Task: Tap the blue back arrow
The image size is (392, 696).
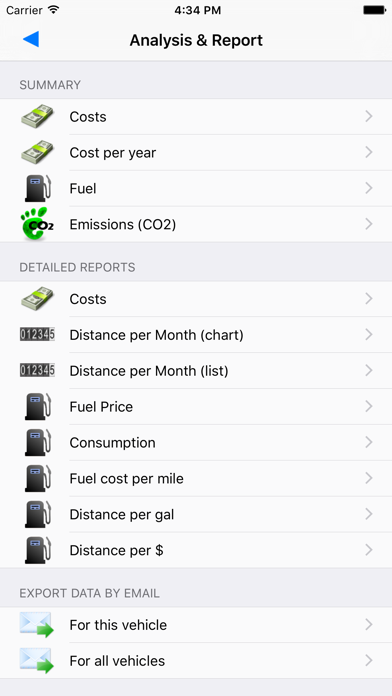Action: coord(31,40)
